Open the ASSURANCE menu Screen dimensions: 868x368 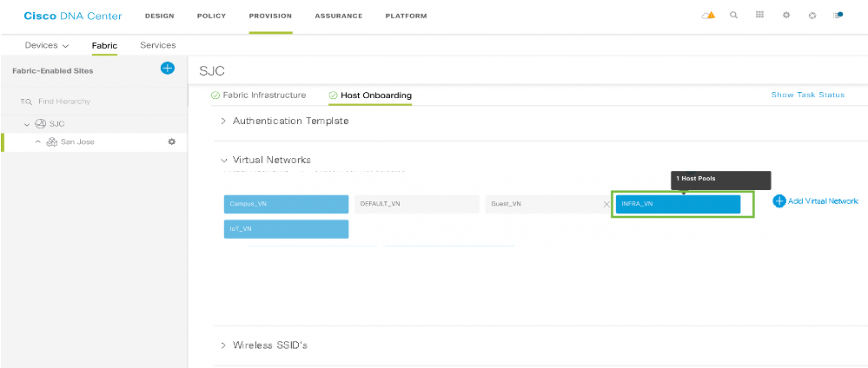[339, 16]
